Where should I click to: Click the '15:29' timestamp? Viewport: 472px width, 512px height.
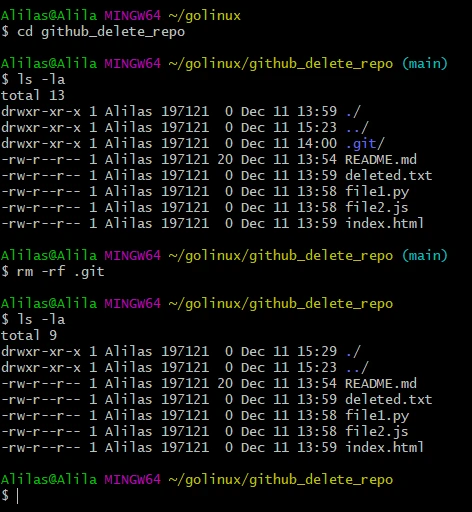[317, 352]
